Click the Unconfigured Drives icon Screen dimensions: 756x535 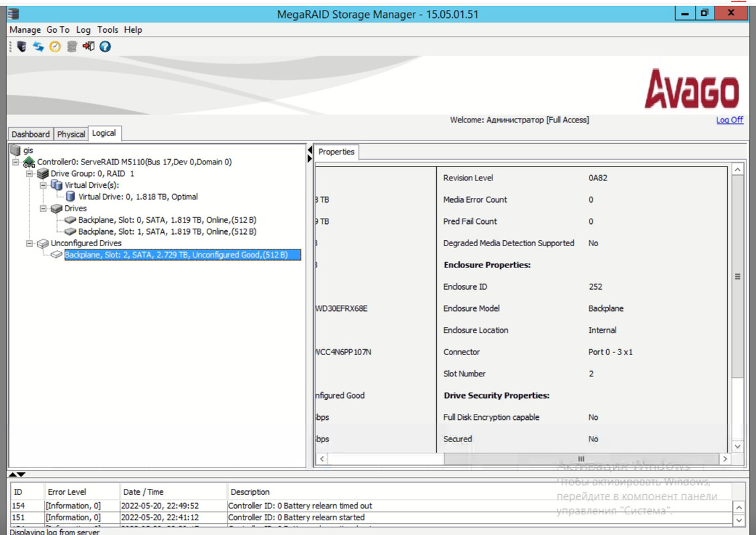[43, 243]
